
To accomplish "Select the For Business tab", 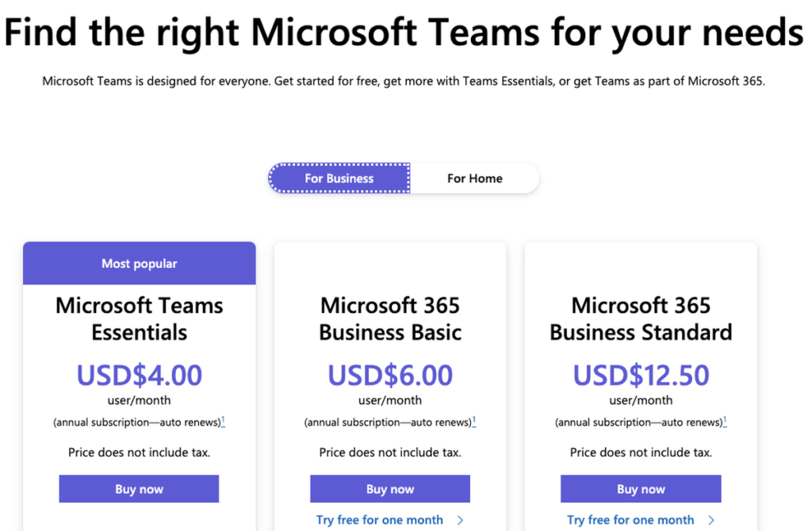I will click(339, 178).
